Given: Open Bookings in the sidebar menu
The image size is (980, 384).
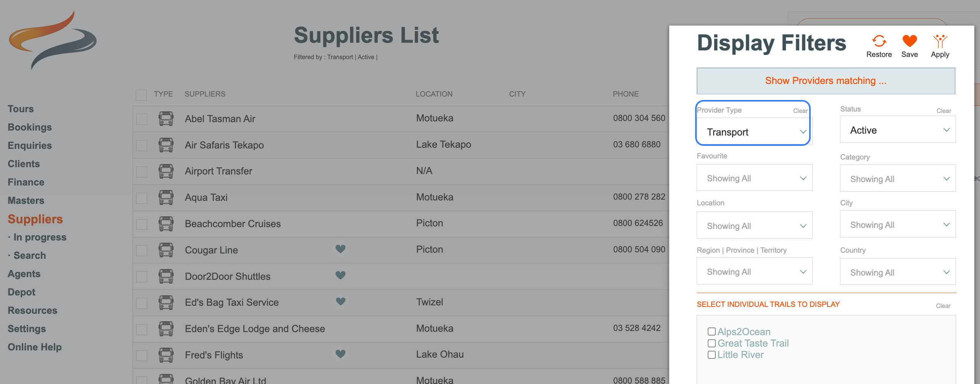Looking at the screenshot, I should 30,127.
